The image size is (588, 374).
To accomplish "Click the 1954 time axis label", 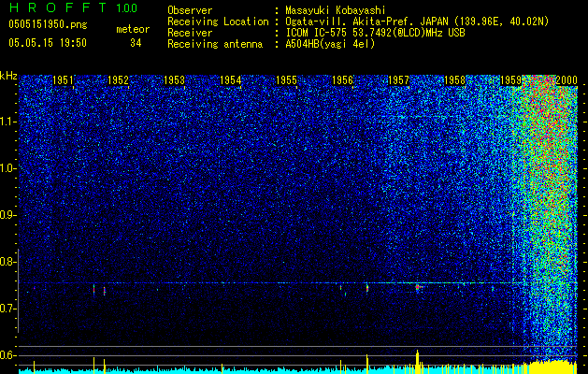I will tap(230, 80).
